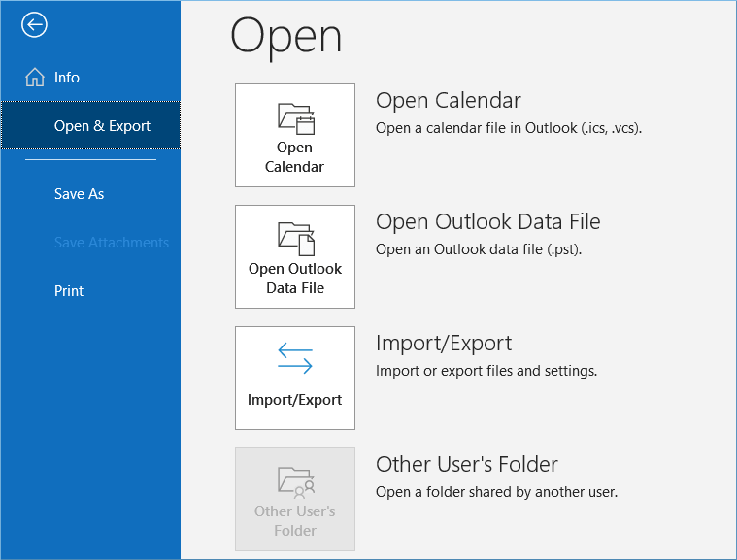The image size is (737, 560).
Task: Click the large Open page title
Action: (285, 38)
